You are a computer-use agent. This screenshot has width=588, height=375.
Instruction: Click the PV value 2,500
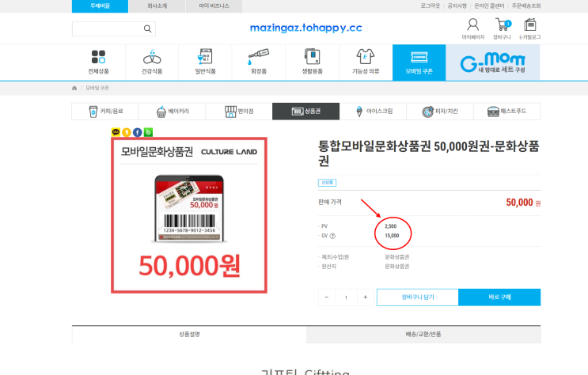(390, 226)
